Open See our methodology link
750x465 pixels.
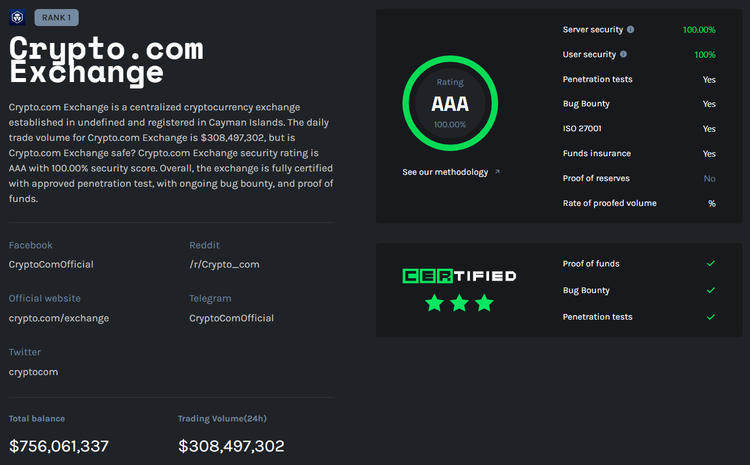coord(445,172)
